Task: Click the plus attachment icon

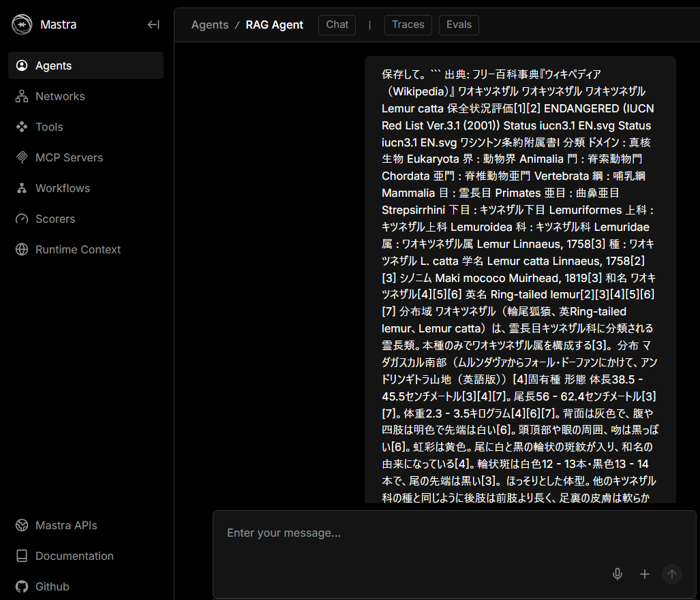Action: pos(645,574)
